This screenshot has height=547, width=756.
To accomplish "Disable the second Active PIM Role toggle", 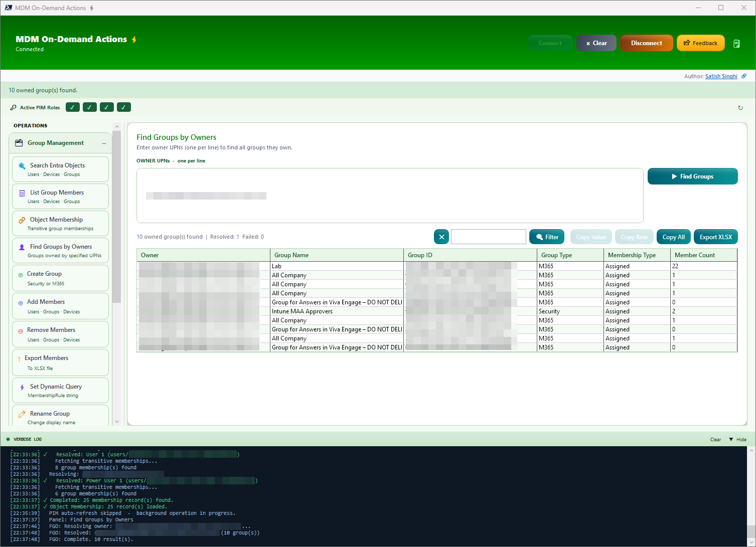I will pos(89,107).
